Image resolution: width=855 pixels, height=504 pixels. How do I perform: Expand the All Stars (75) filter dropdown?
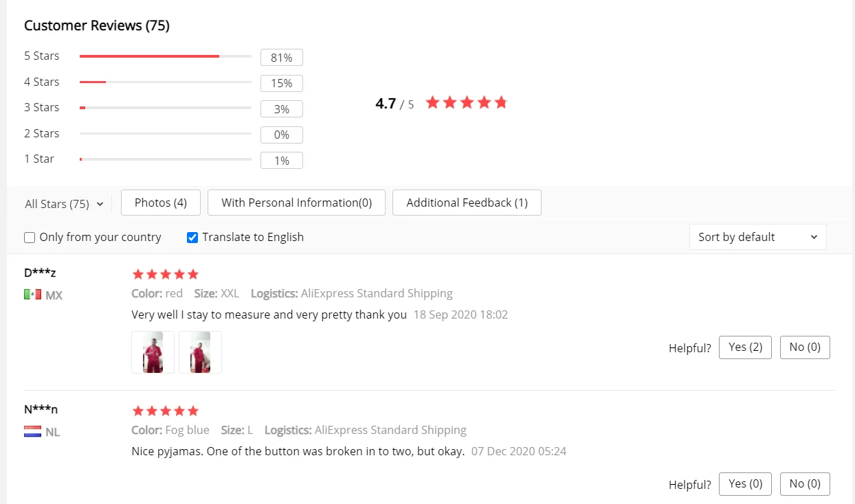64,204
